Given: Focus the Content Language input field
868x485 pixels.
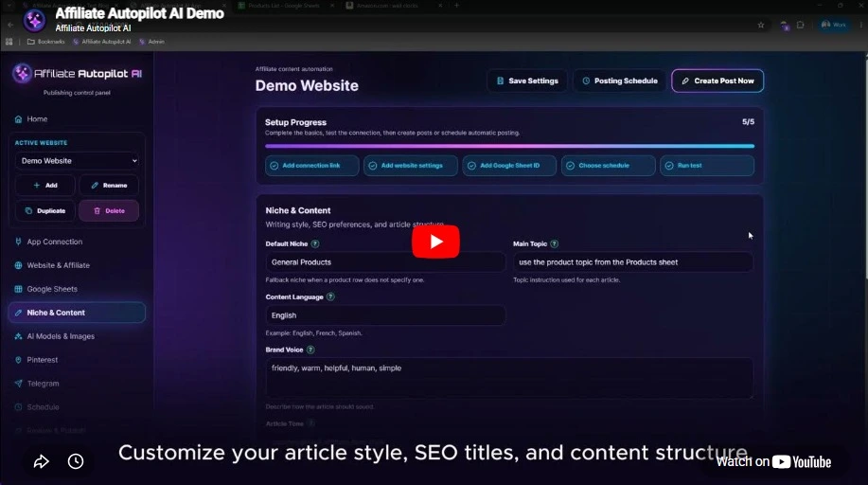Looking at the screenshot, I should pos(385,315).
